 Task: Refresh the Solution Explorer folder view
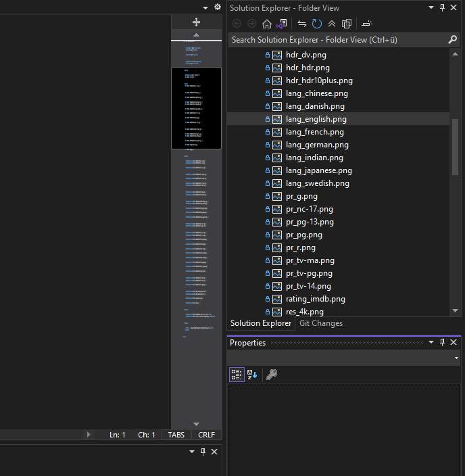coord(316,24)
